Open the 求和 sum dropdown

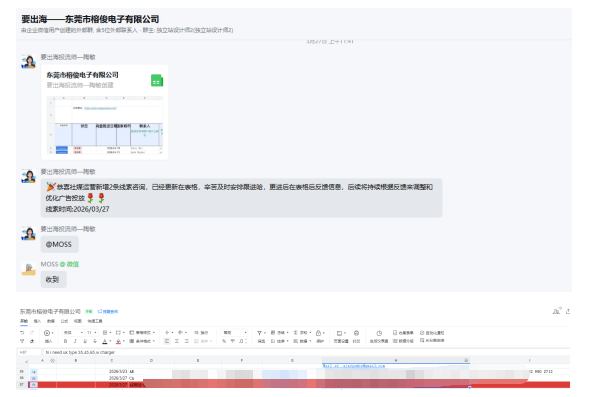pyautogui.click(x=302, y=332)
